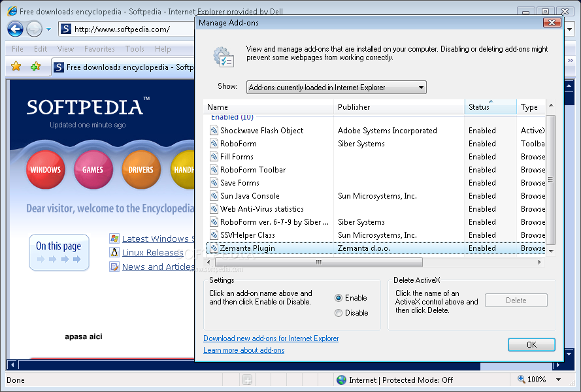This screenshot has width=581, height=392.
Task: Click the webpage horizontal scroll left arrow
Action: (x=12, y=365)
